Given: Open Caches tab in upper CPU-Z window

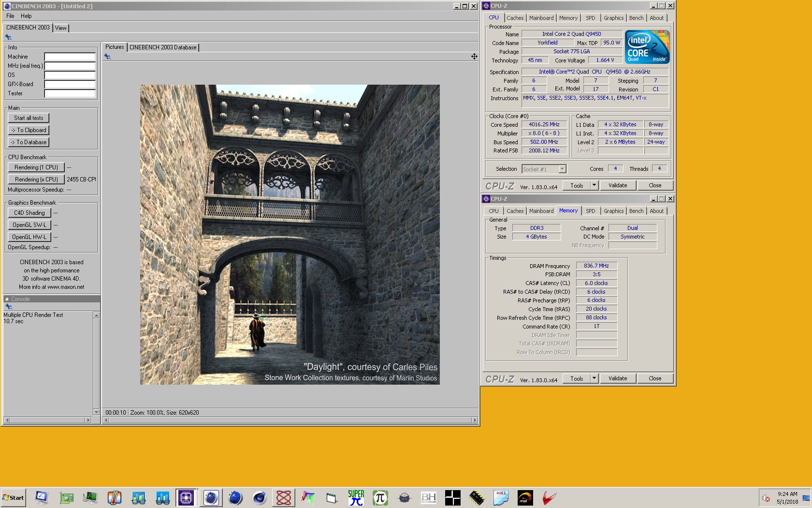Looking at the screenshot, I should click(515, 18).
